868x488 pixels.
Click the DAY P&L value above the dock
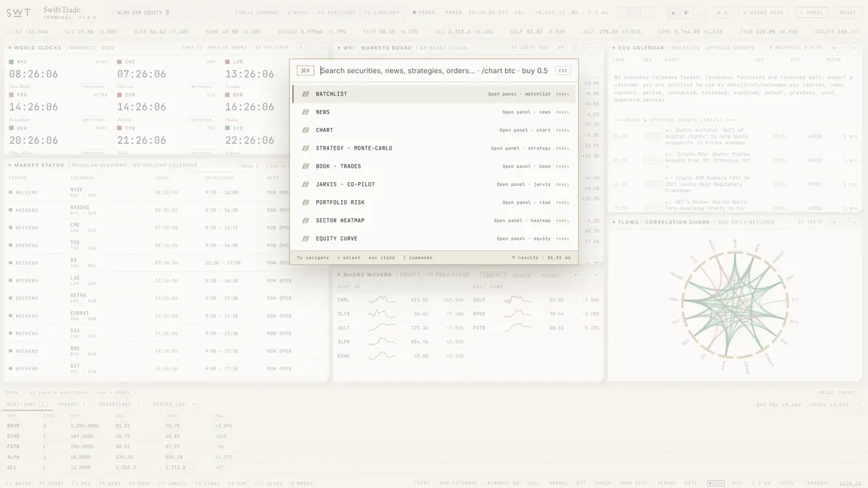(779, 404)
